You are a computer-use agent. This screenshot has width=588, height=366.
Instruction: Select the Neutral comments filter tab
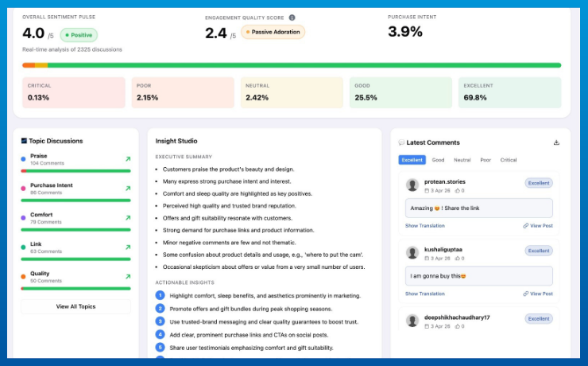coord(462,160)
